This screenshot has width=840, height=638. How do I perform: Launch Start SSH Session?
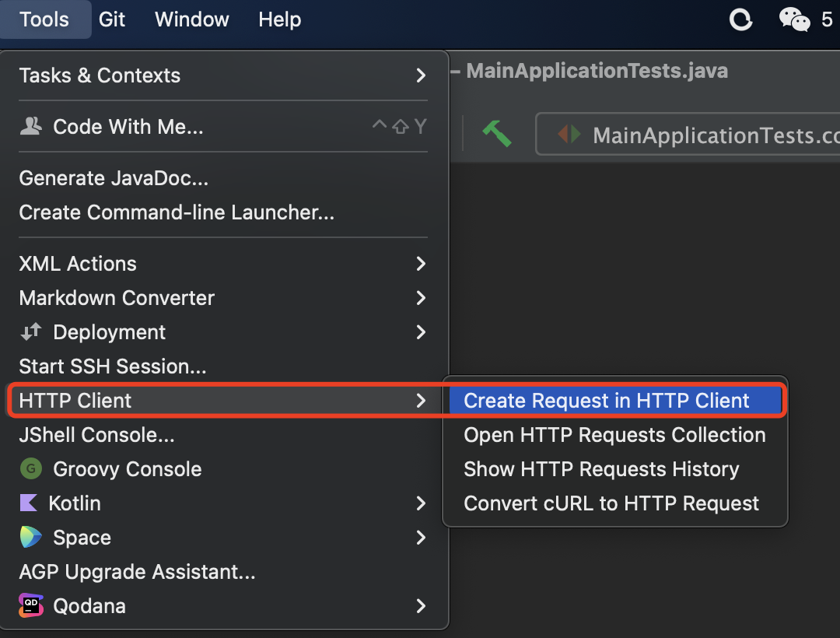pos(113,366)
